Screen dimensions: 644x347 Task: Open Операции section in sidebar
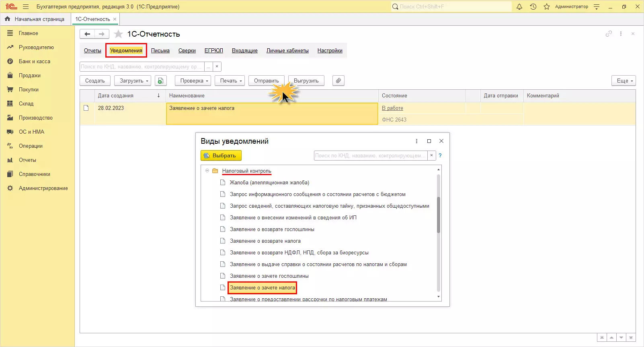(31, 146)
